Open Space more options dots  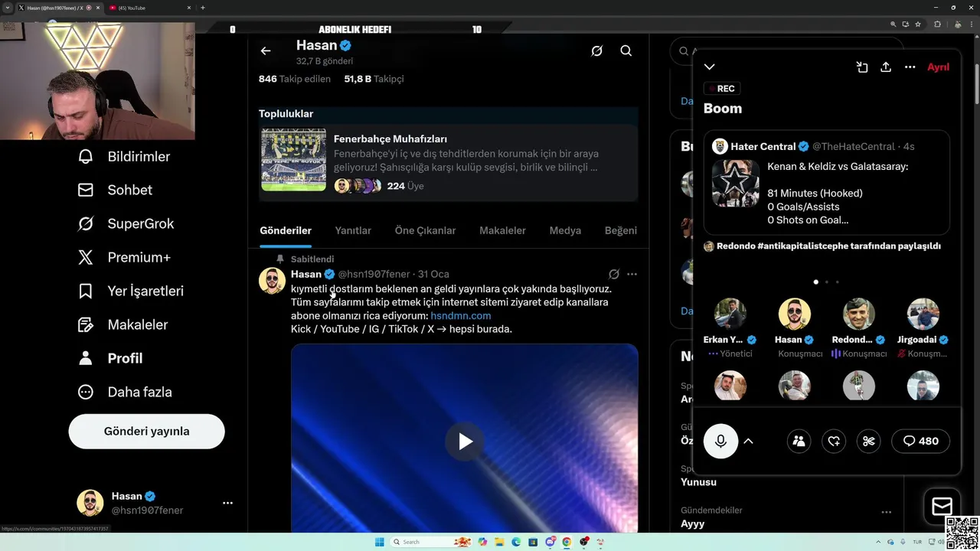(910, 67)
